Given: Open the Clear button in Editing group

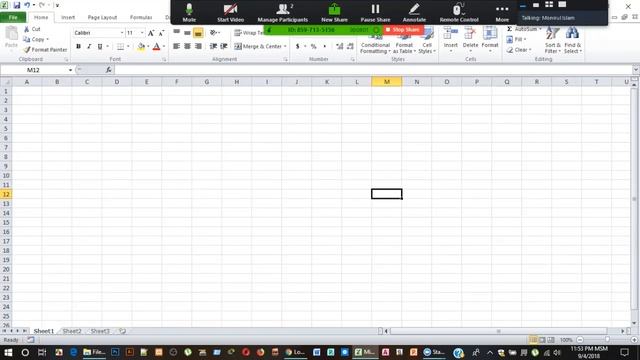Looking at the screenshot, I should pos(519,50).
